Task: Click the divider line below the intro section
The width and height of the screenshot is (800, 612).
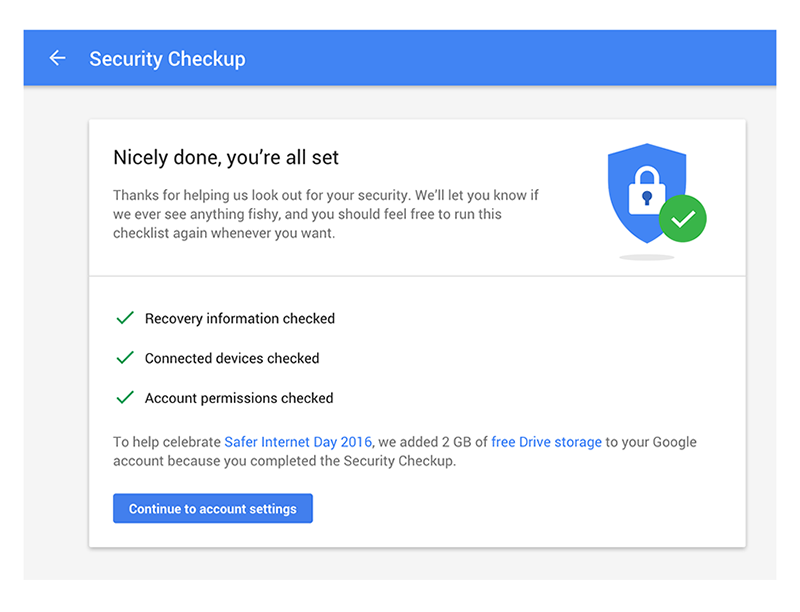Action: (417, 276)
